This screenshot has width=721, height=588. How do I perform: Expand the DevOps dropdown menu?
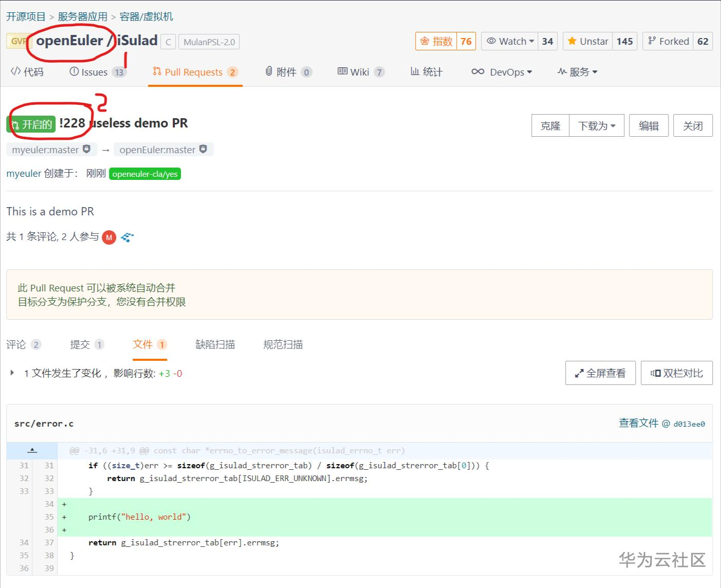[502, 72]
